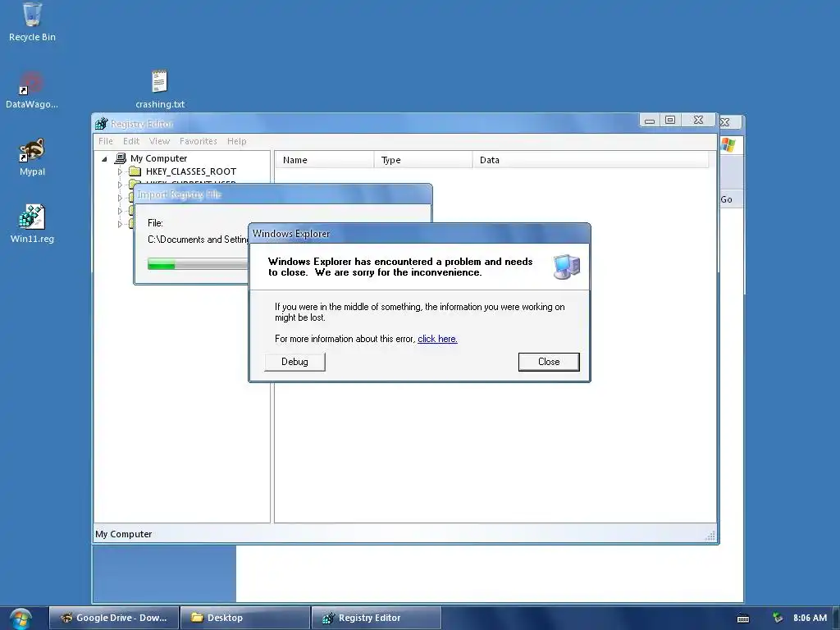This screenshot has width=840, height=630.
Task: Click the green import progress bar
Action: 198,264
